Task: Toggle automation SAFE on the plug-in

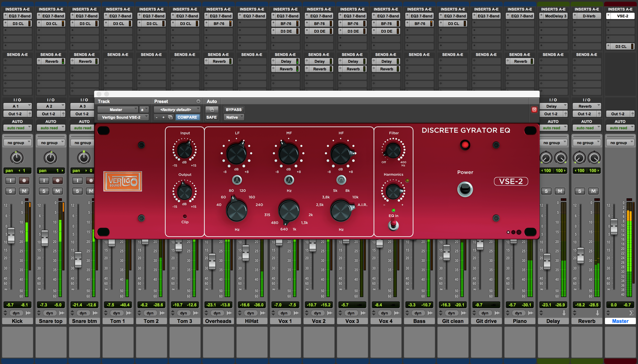Action: point(211,117)
